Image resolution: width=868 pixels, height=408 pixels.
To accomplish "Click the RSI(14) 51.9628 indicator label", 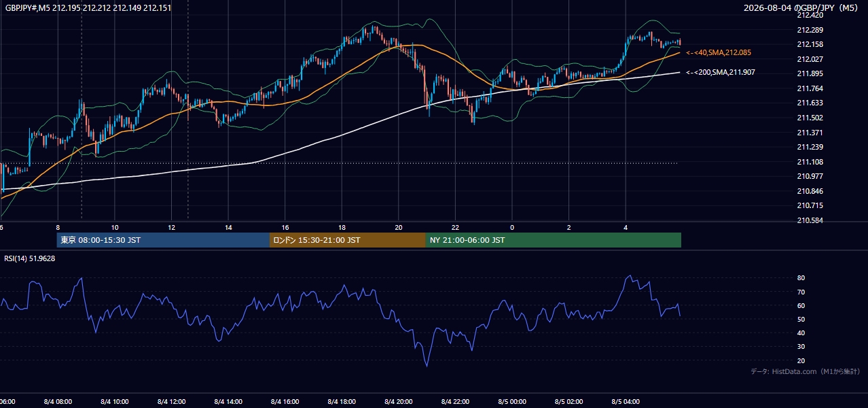I will point(30,258).
